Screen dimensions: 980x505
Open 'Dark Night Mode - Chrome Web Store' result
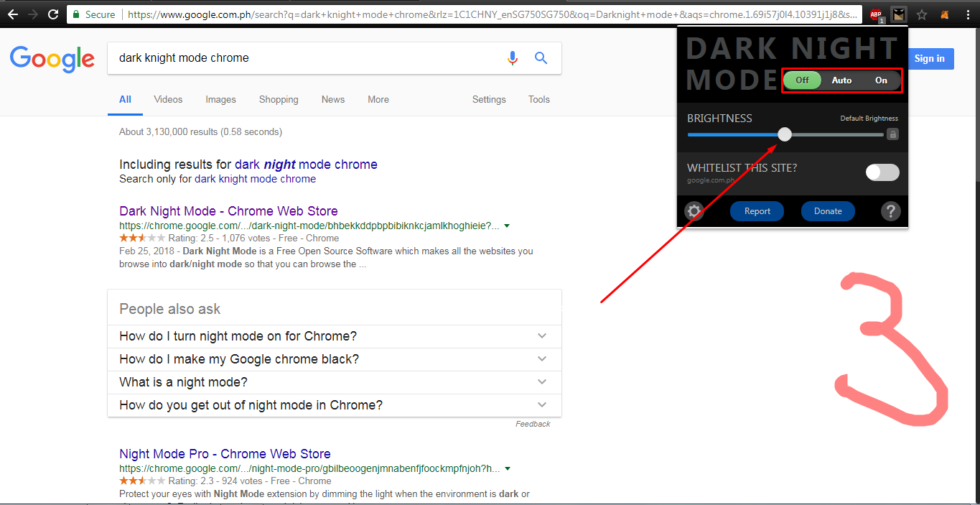(228, 211)
